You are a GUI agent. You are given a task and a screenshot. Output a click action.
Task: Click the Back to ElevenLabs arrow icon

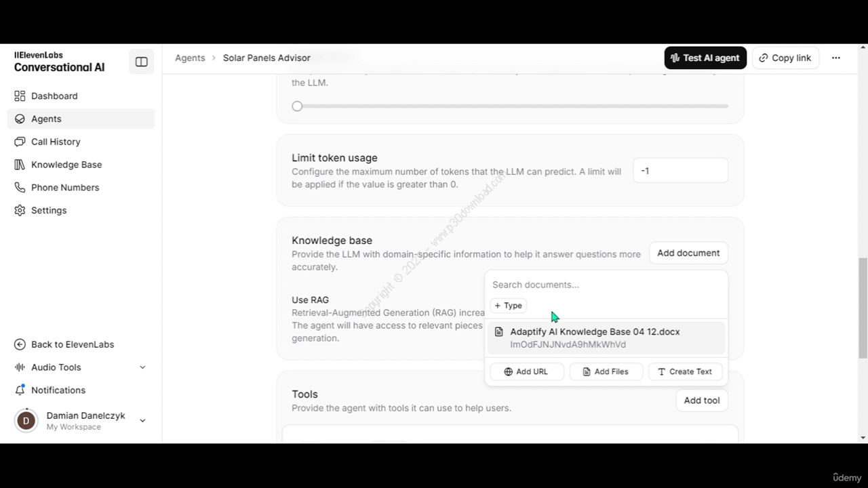click(x=20, y=344)
